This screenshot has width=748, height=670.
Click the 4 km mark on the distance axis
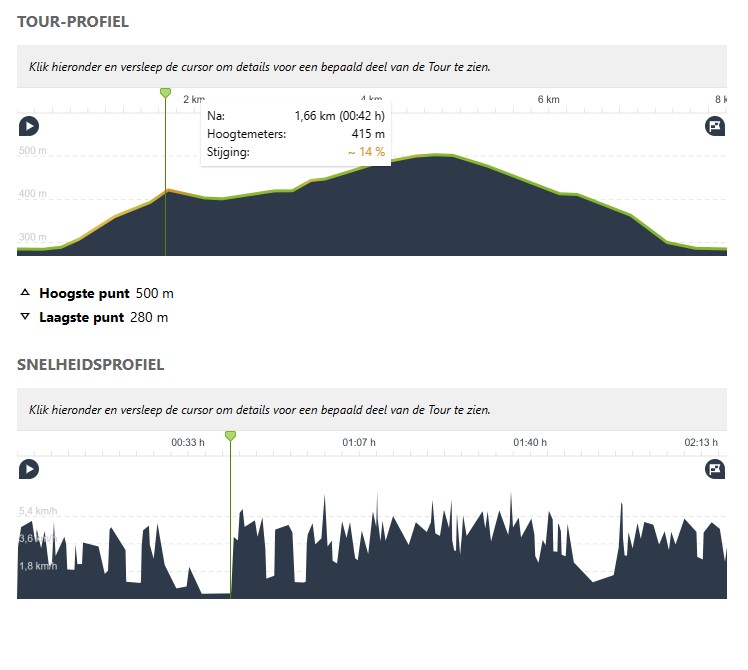[x=371, y=99]
